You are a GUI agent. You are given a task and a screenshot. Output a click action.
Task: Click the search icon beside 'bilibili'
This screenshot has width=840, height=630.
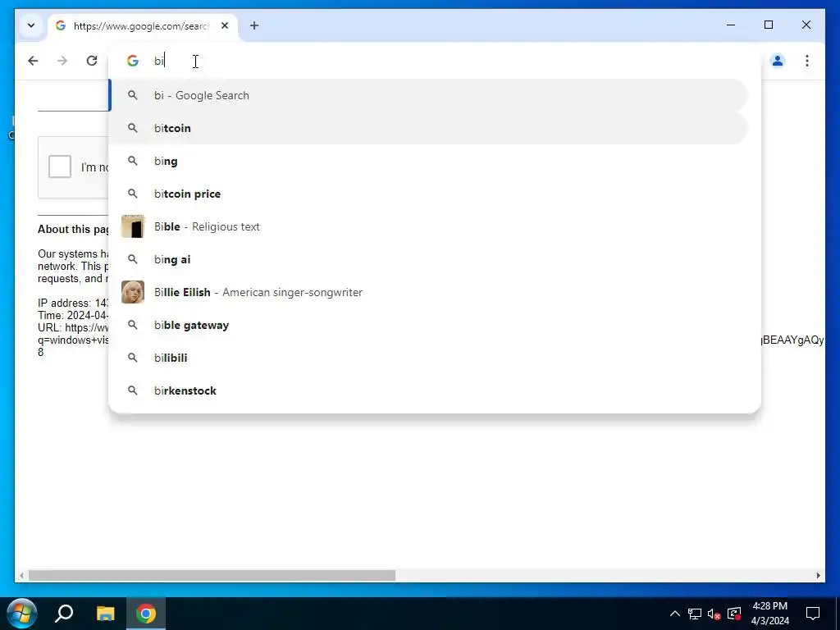[x=132, y=358]
